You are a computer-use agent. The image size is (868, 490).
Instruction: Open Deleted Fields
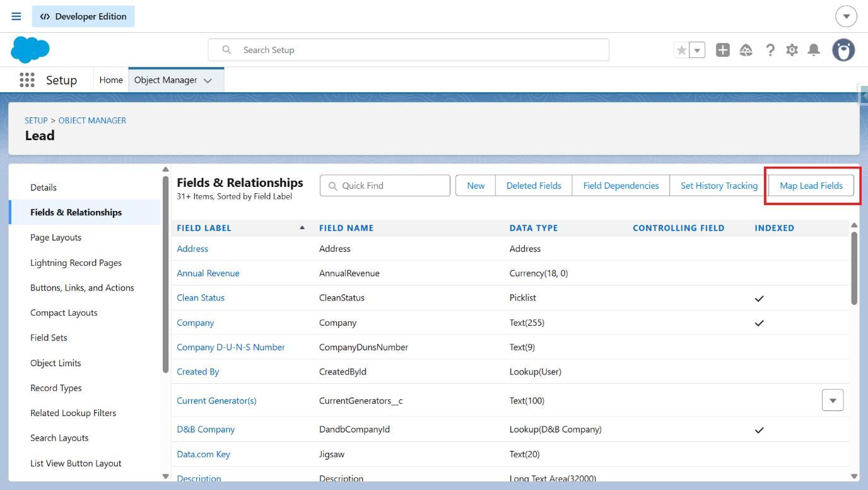pyautogui.click(x=534, y=186)
